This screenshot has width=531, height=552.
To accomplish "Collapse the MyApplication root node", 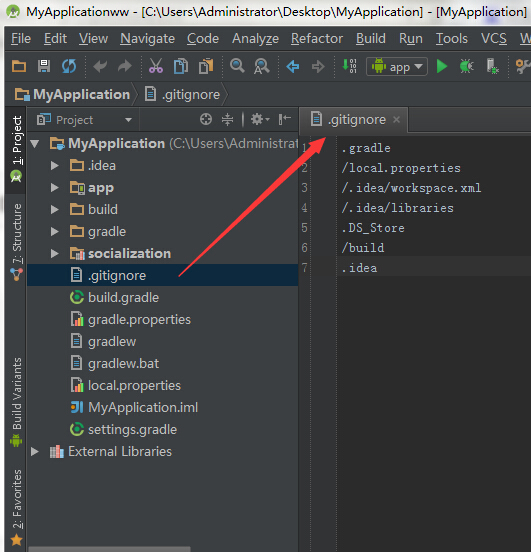I will (35, 144).
